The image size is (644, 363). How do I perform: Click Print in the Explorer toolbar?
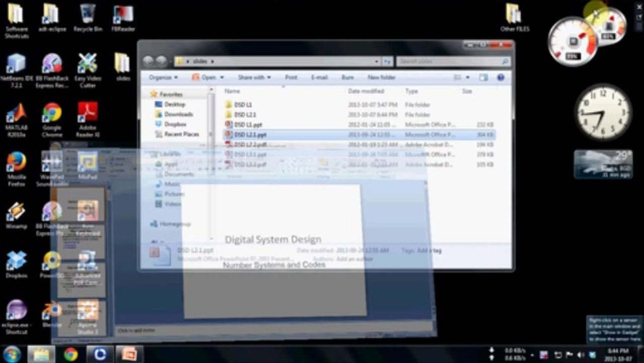point(291,78)
